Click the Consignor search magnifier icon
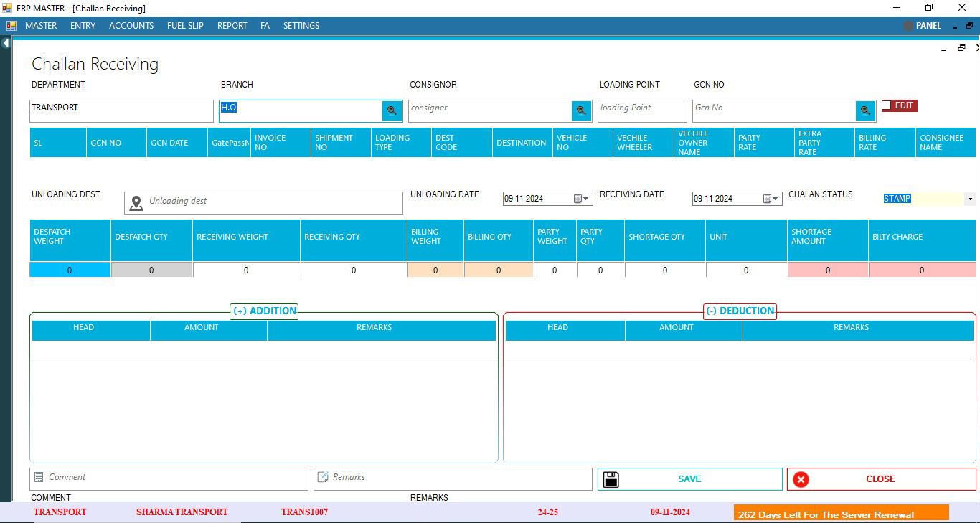This screenshot has width=980, height=523. (581, 110)
